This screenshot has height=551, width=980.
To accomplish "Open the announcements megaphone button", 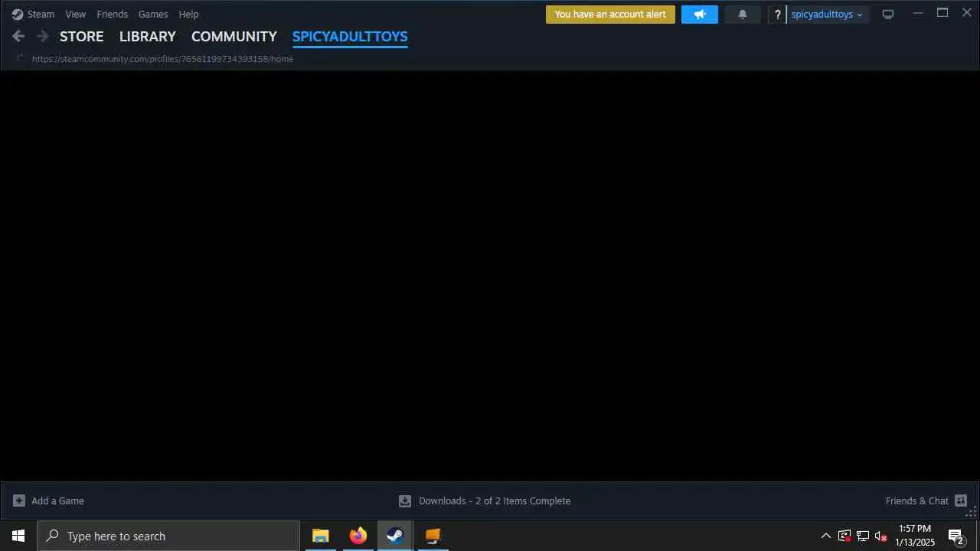I will 700,15.
